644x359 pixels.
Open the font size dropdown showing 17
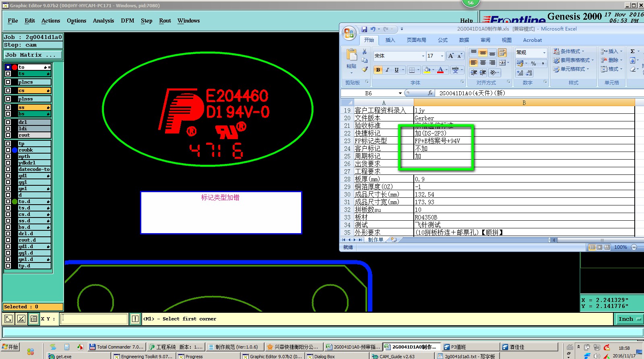(x=442, y=56)
